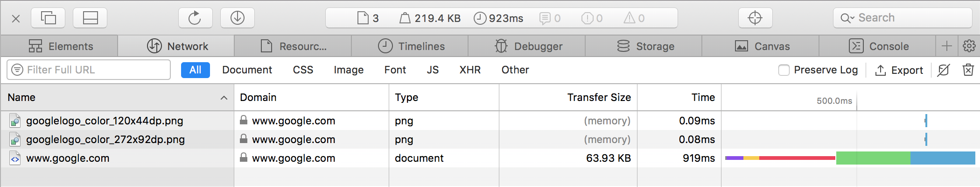Filter requests by CSS type
The height and width of the screenshot is (187, 980).
pos(303,70)
